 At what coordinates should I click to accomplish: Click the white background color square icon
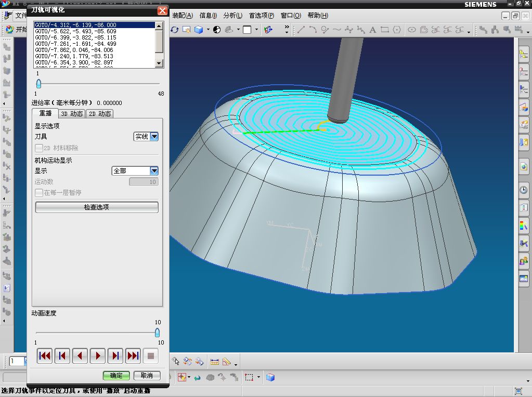[x=247, y=30]
